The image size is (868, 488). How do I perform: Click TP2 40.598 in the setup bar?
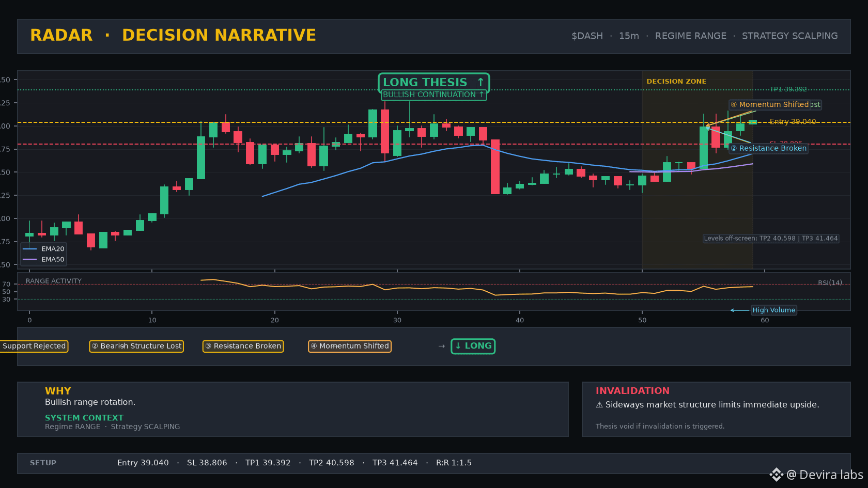(332, 463)
